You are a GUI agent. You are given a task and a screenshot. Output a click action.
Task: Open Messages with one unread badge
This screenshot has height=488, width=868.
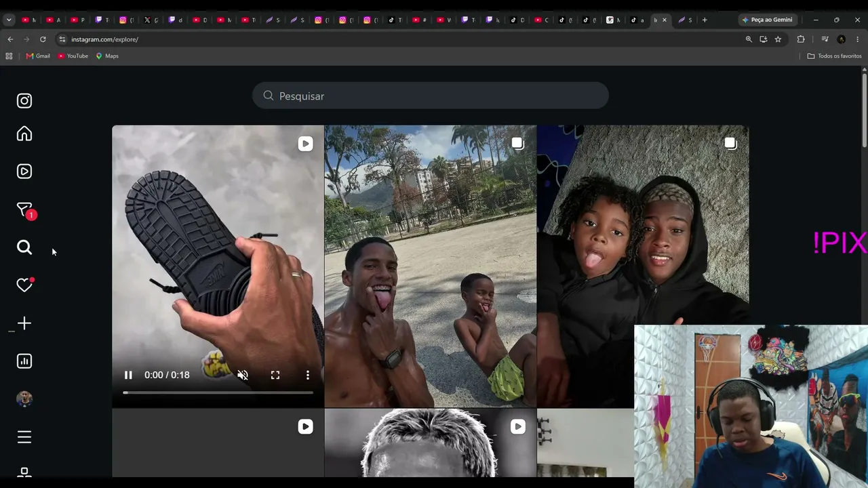[x=26, y=211]
